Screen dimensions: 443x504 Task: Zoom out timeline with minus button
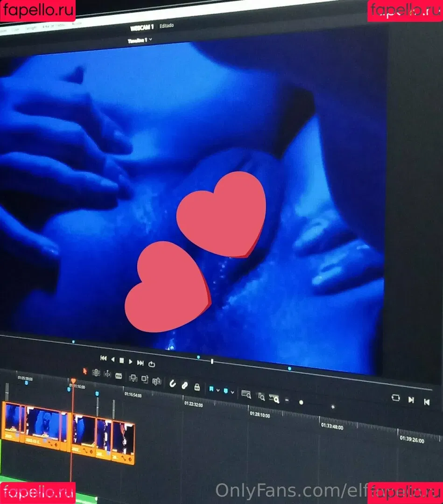287,400
